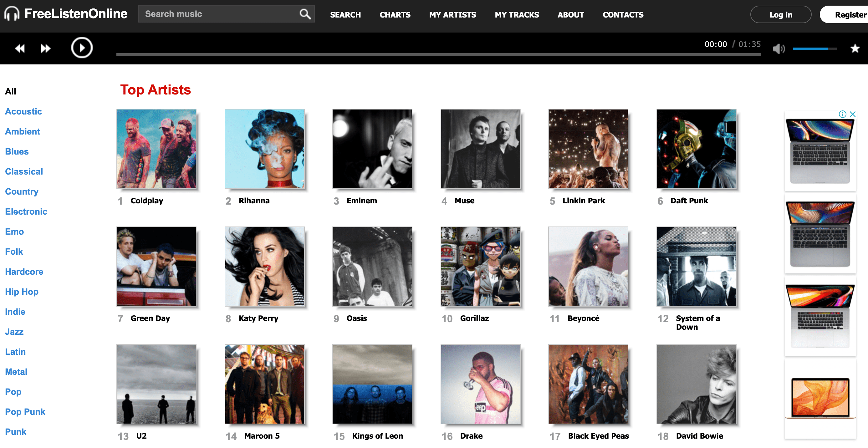Click the search magnifier icon
The image size is (868, 448).
click(304, 14)
